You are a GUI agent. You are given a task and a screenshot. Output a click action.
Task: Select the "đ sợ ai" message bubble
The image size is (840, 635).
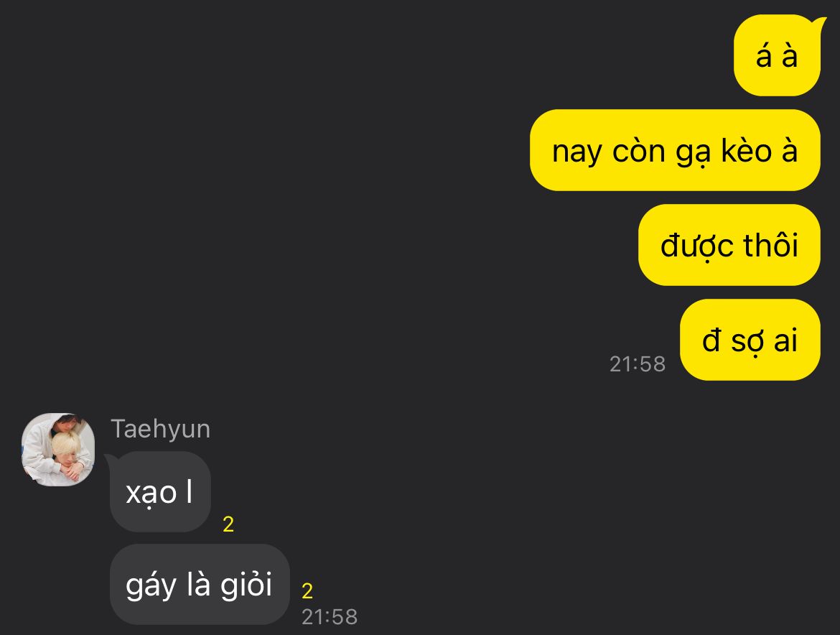point(750,340)
